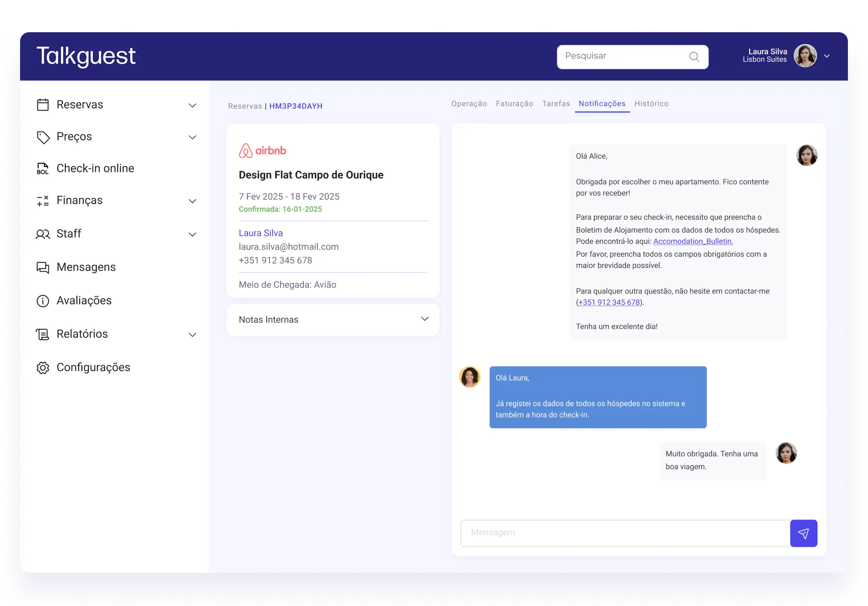Click the Preços price tag icon
This screenshot has width=868, height=606.
click(43, 137)
